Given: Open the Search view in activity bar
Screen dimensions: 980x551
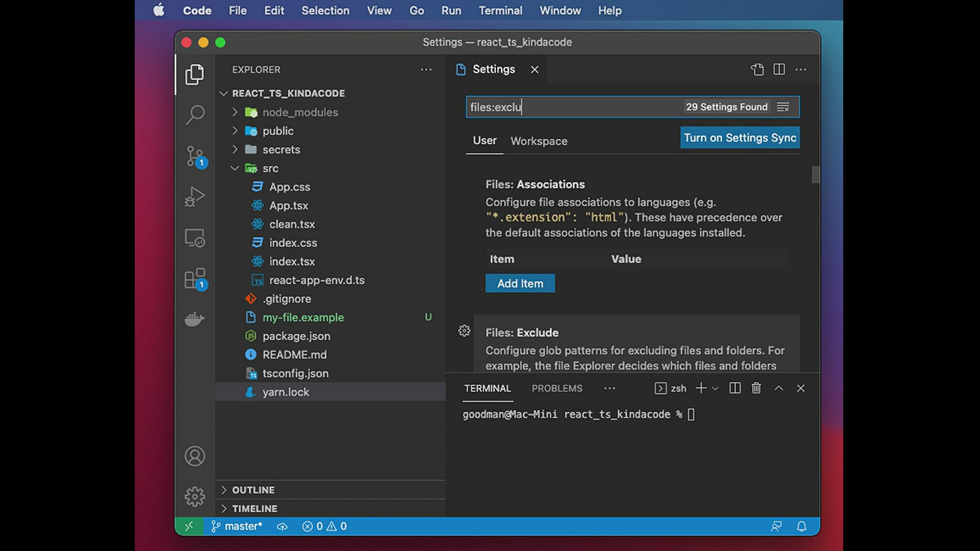Looking at the screenshot, I should (x=194, y=115).
